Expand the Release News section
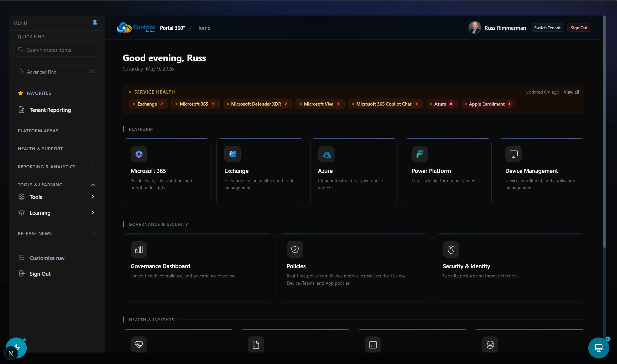Viewport: 617px width, 364px height. coord(57,233)
